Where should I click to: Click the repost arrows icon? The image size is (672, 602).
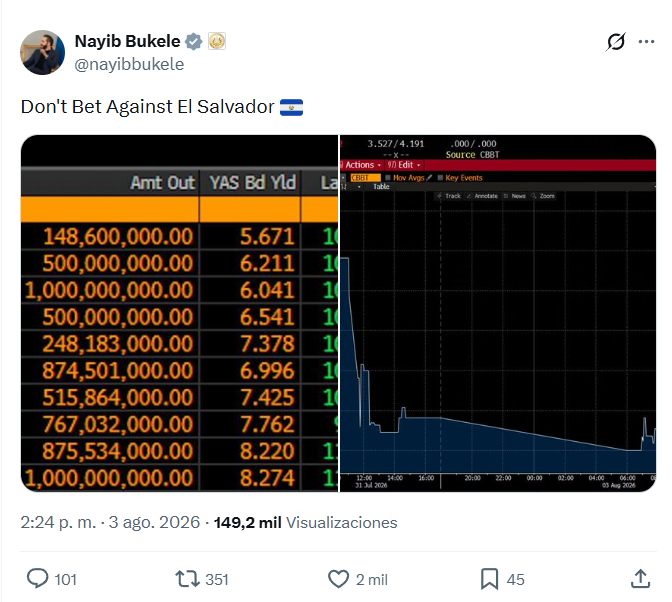(x=187, y=579)
